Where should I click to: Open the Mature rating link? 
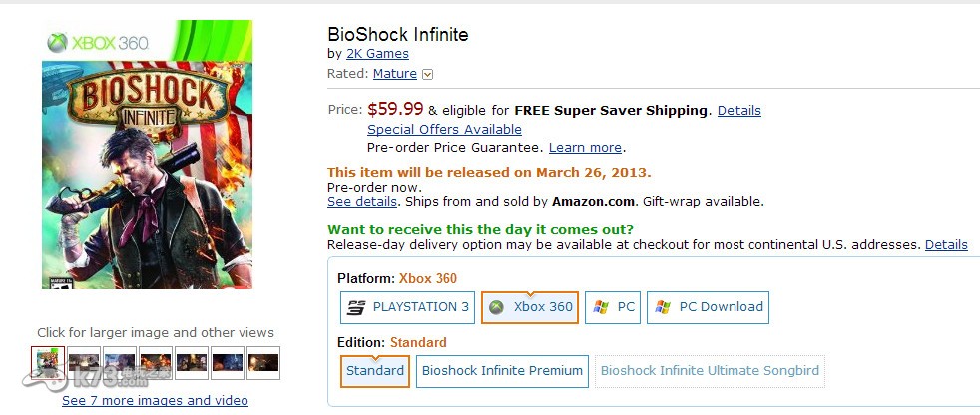(x=395, y=73)
